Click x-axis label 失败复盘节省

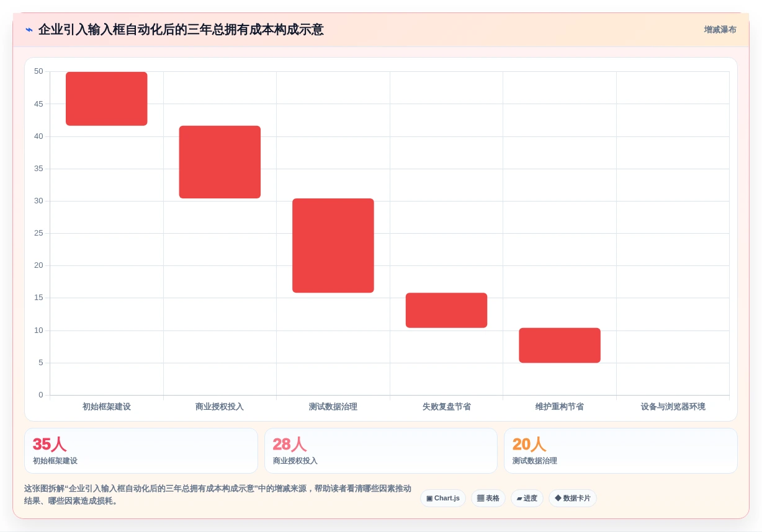coord(446,407)
